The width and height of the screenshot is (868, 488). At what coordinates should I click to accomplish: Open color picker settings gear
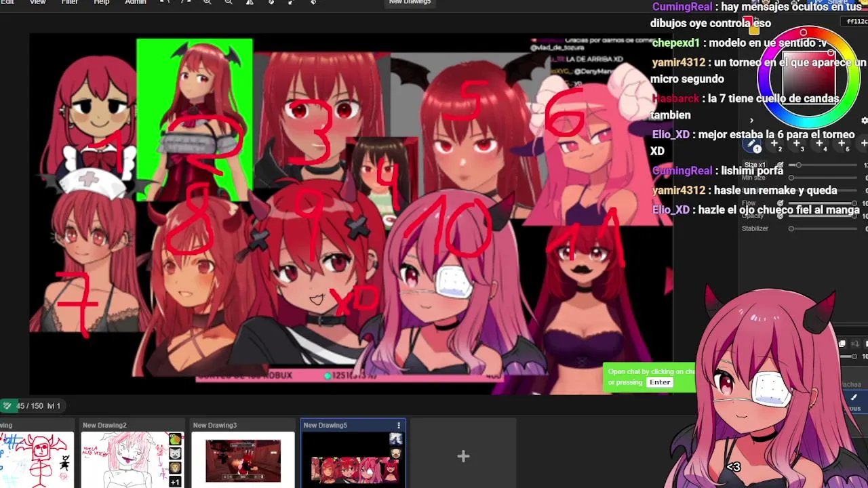coord(864,121)
